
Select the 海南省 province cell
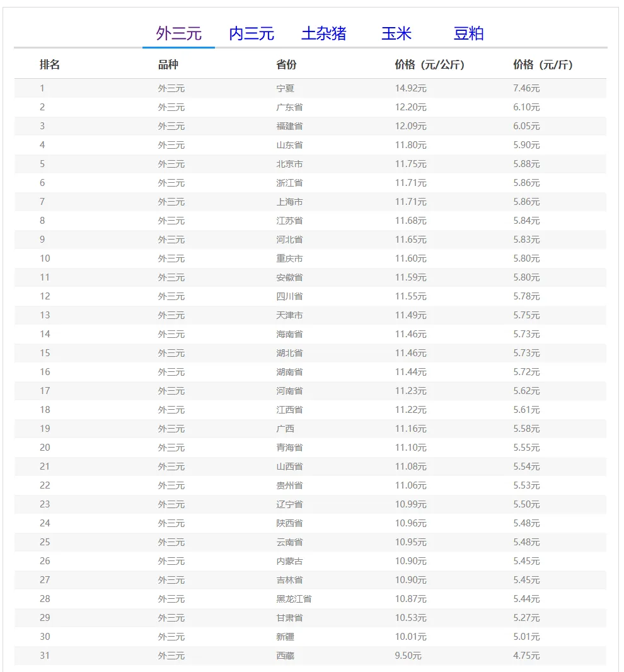point(289,334)
